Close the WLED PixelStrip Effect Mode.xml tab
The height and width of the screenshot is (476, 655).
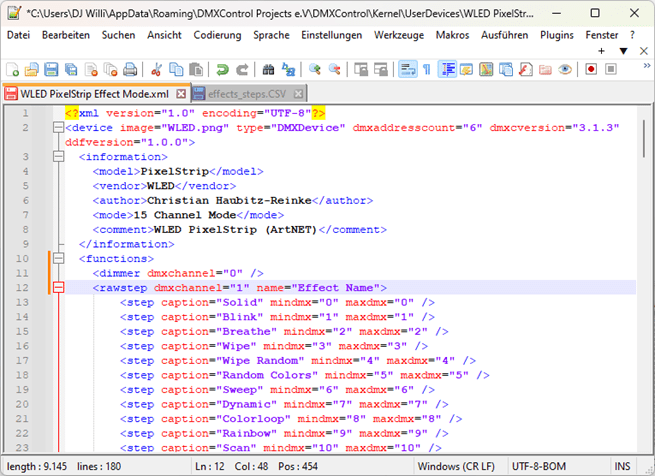(x=181, y=94)
